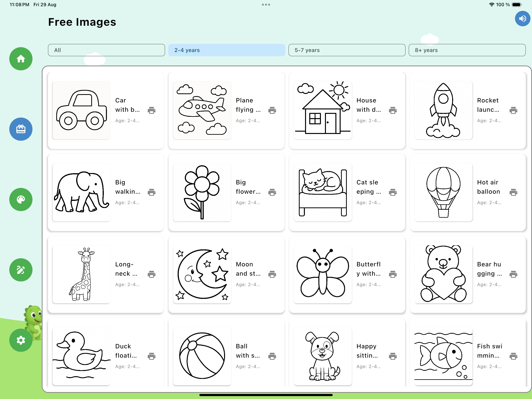Viewport: 532px width, 399px height.
Task: Print the Ball with s... image
Action: tap(272, 356)
